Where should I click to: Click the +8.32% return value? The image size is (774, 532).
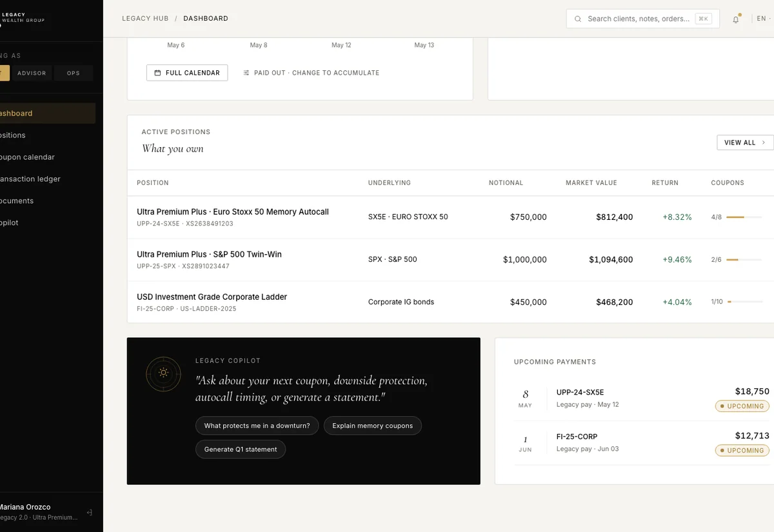coord(677,217)
